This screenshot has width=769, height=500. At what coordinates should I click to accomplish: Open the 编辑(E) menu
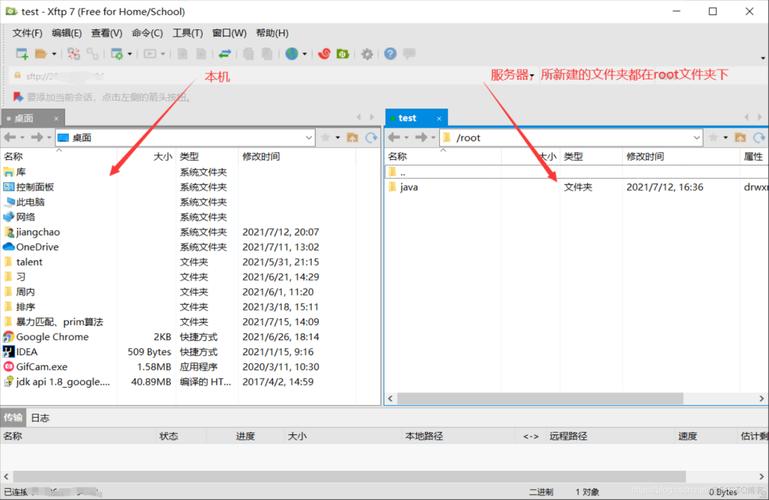[67, 33]
